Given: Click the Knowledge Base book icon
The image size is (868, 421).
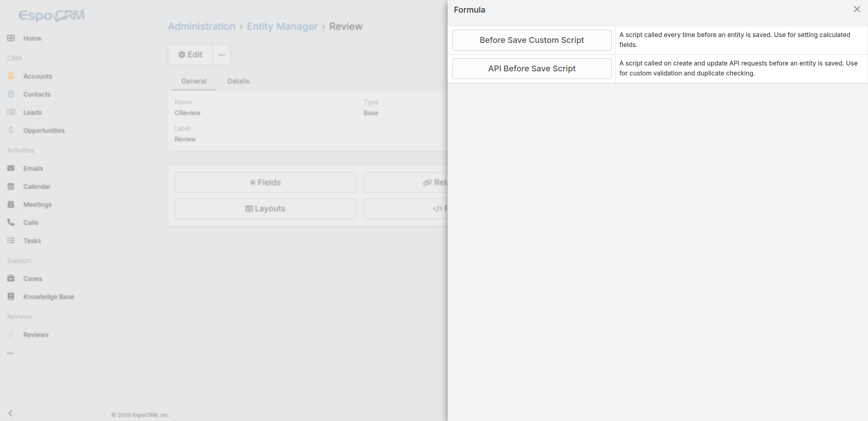Looking at the screenshot, I should [11, 296].
